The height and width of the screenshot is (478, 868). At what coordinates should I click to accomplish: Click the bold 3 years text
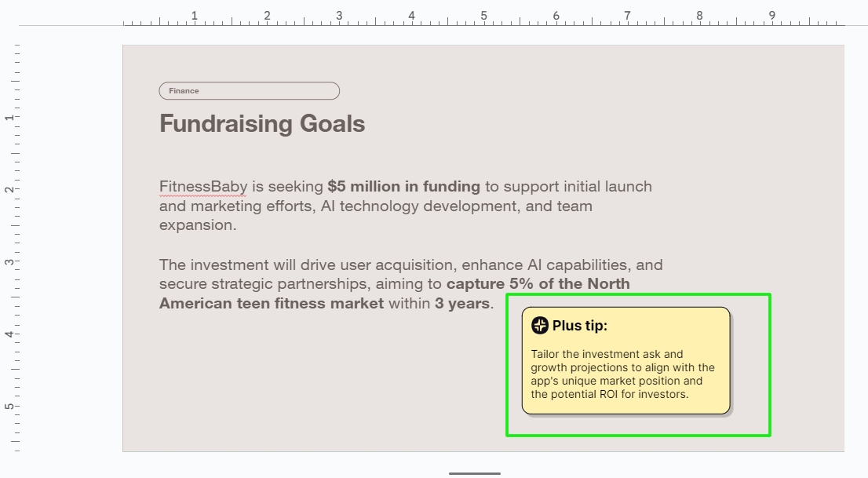point(462,304)
